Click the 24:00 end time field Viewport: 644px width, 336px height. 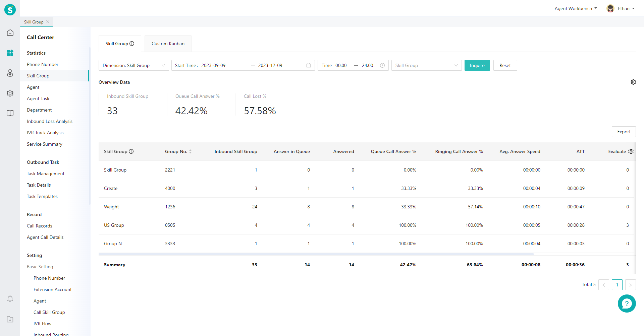pyautogui.click(x=368, y=65)
